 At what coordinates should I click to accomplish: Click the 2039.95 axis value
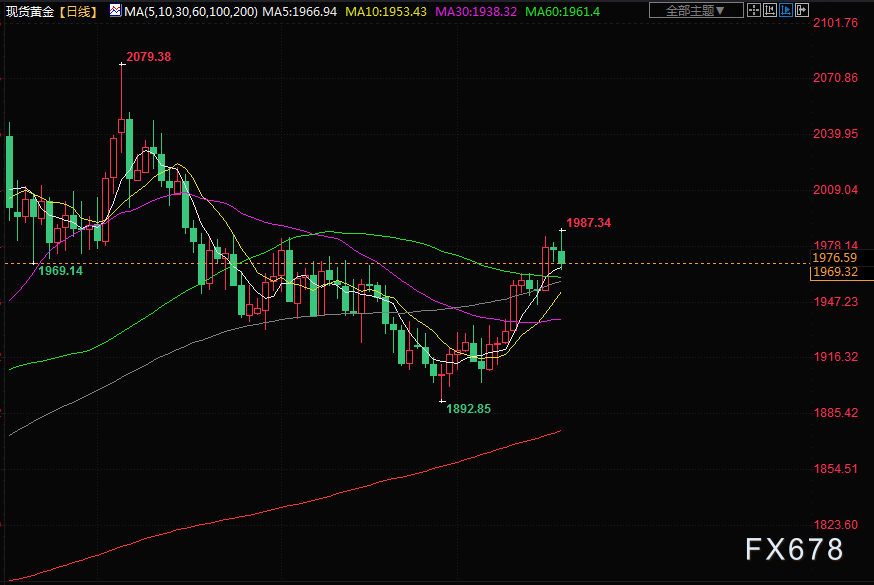(x=836, y=134)
